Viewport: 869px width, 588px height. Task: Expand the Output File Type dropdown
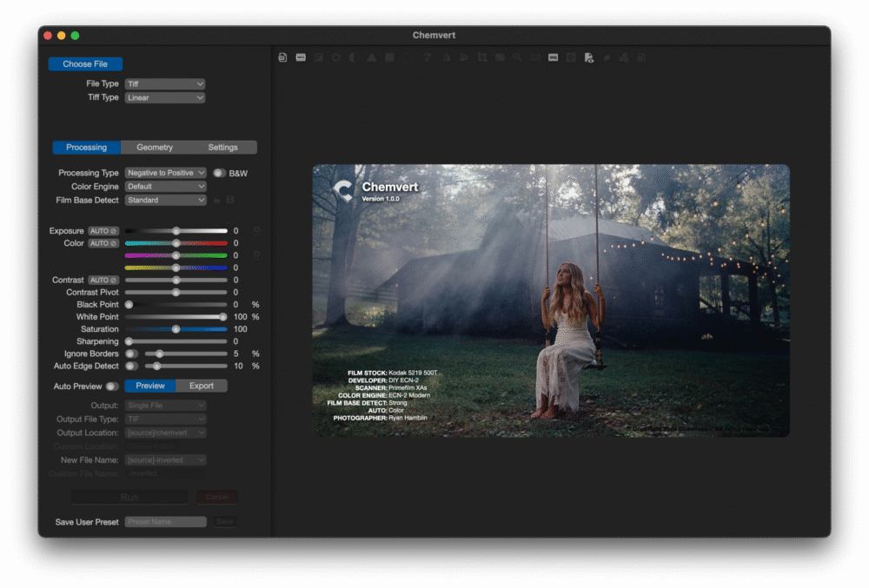click(166, 420)
